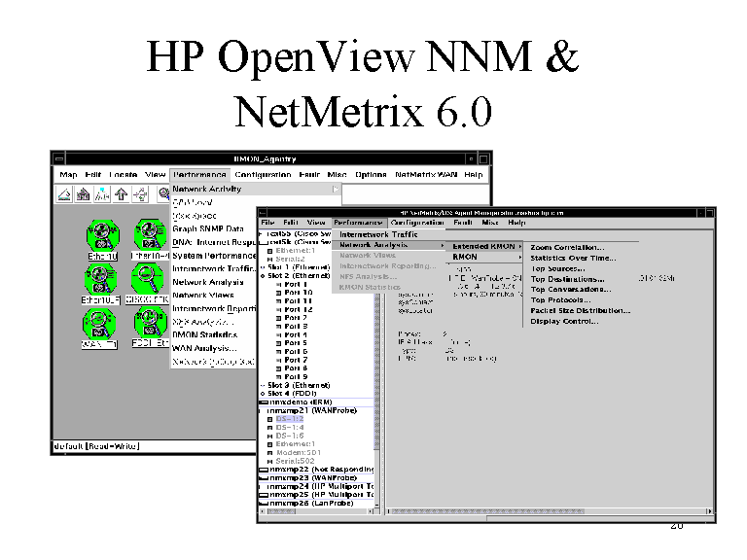Select WAN Analysis menu entry
747x560 pixels.
point(203,348)
